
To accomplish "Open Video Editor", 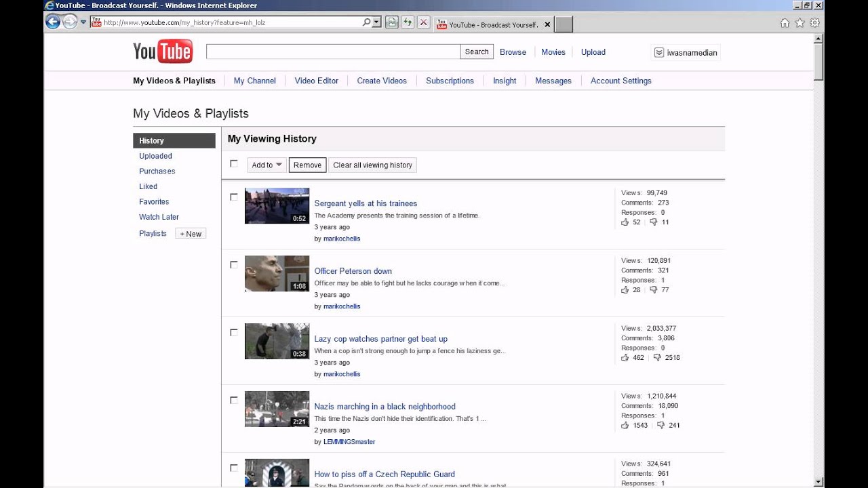I will tap(317, 81).
